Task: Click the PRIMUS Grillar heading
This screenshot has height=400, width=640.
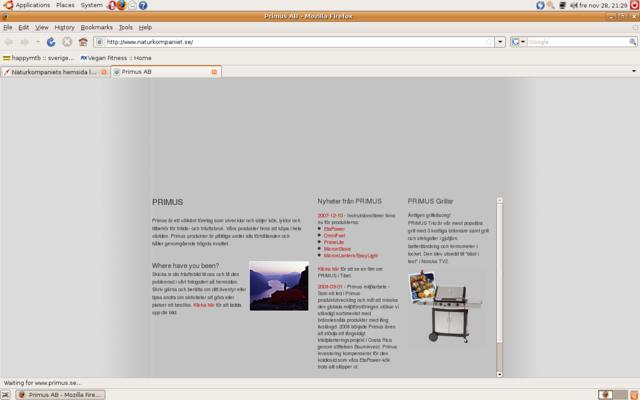Action: pyautogui.click(x=430, y=201)
